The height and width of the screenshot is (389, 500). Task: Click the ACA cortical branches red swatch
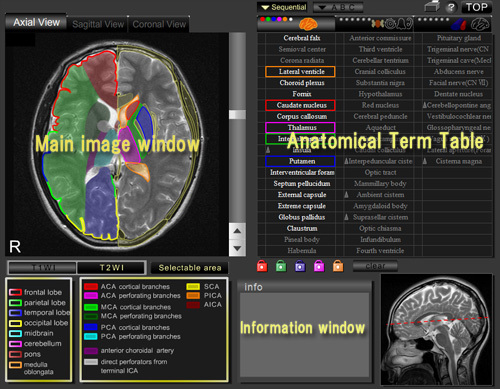pyautogui.click(x=91, y=287)
